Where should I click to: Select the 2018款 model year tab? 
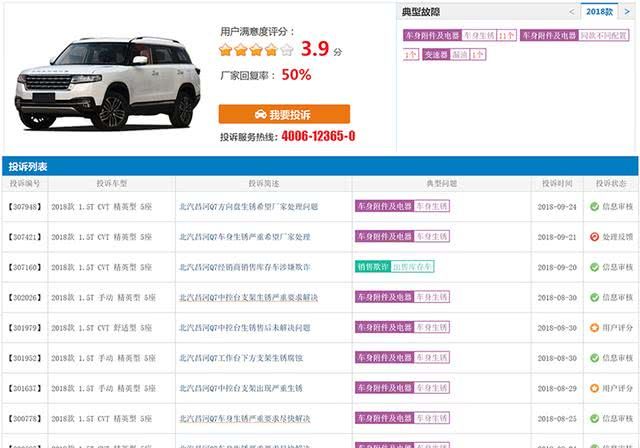[x=599, y=11]
